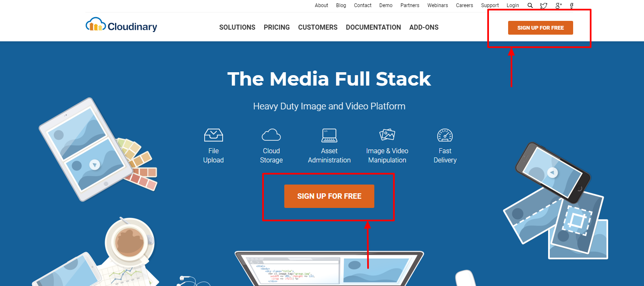Open the Blog link
644x286 pixels.
(341, 5)
